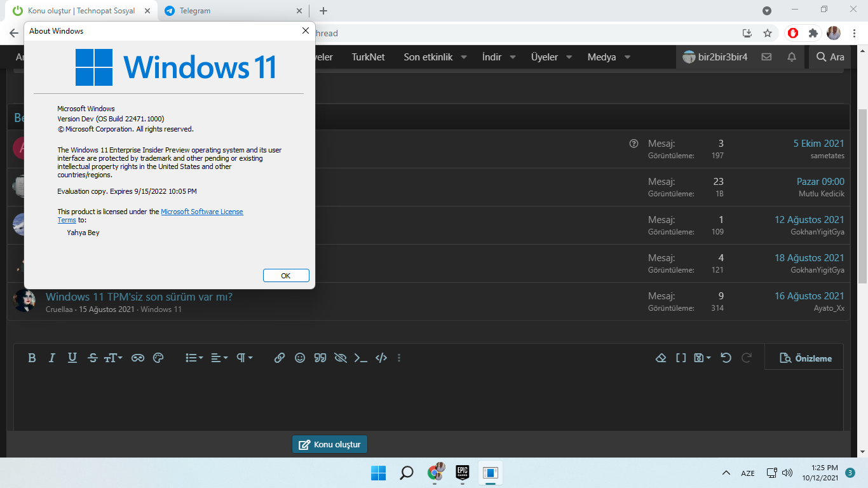Screen dimensions: 868x488
Task: Click the Mutlu Kedicik username
Action: pos(822,194)
